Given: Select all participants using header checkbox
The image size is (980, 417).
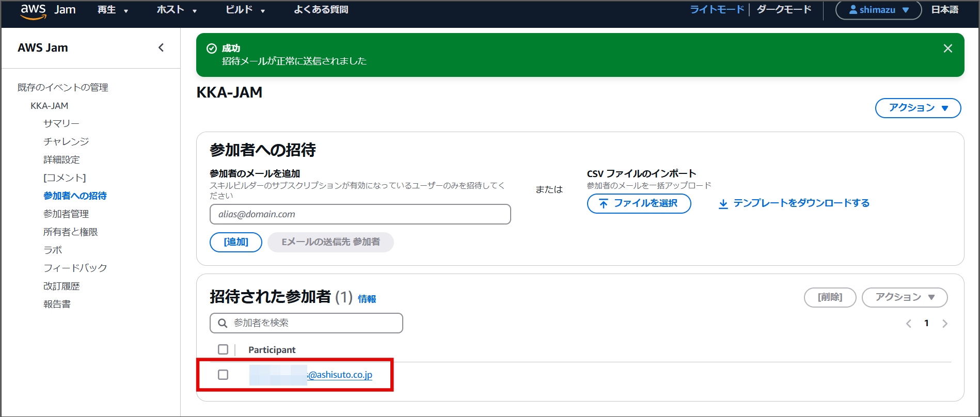Looking at the screenshot, I should (x=223, y=349).
